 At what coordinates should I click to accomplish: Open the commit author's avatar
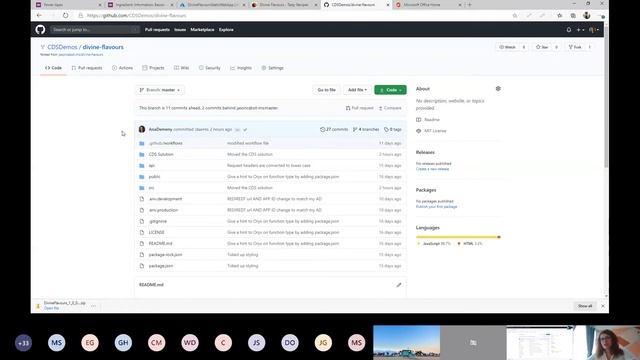coord(142,129)
